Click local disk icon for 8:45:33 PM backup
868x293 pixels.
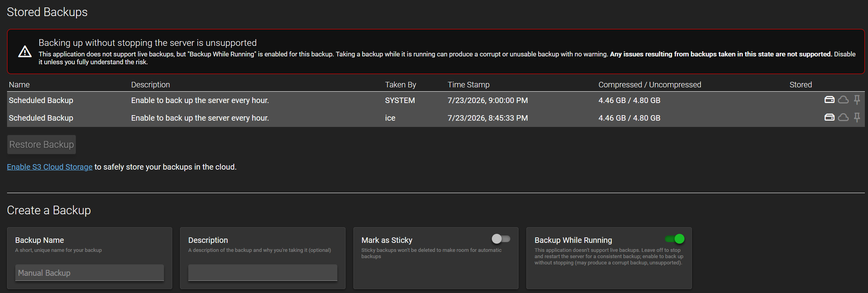[829, 117]
